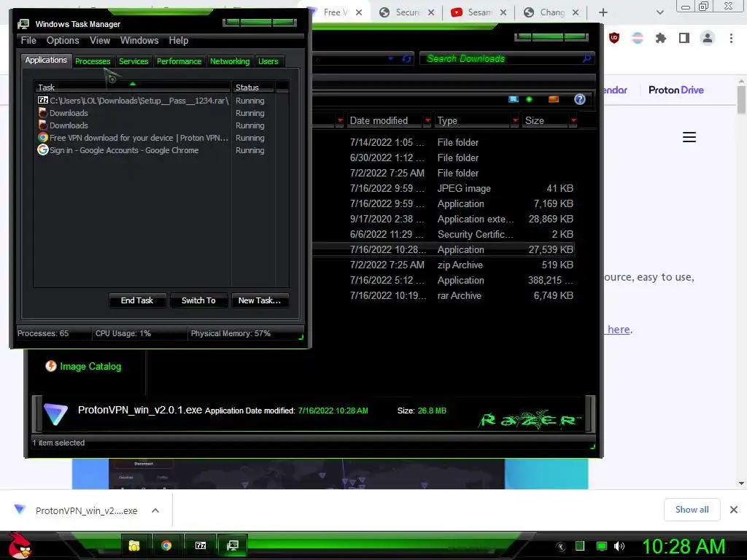Click the Task Manager title bar icon
Viewport: 747px width, 560px height.
(x=23, y=24)
